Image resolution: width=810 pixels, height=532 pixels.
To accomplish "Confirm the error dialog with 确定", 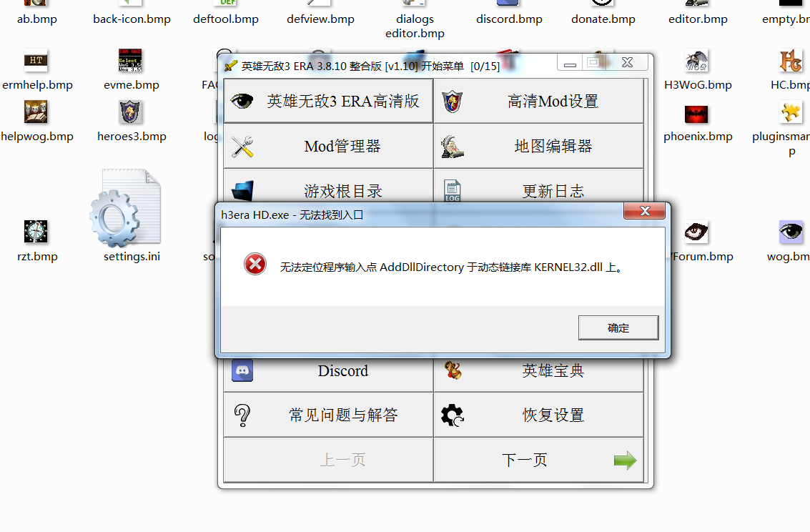I will click(618, 327).
